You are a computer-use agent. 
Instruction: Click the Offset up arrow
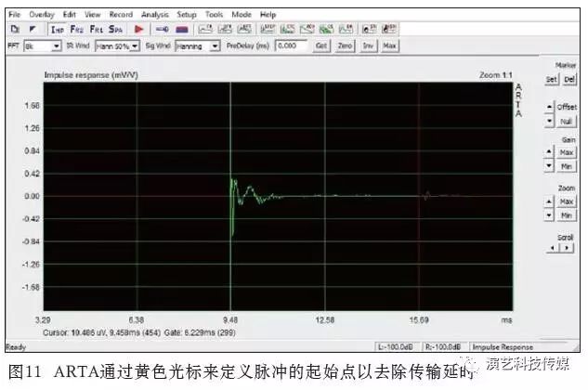click(x=549, y=107)
